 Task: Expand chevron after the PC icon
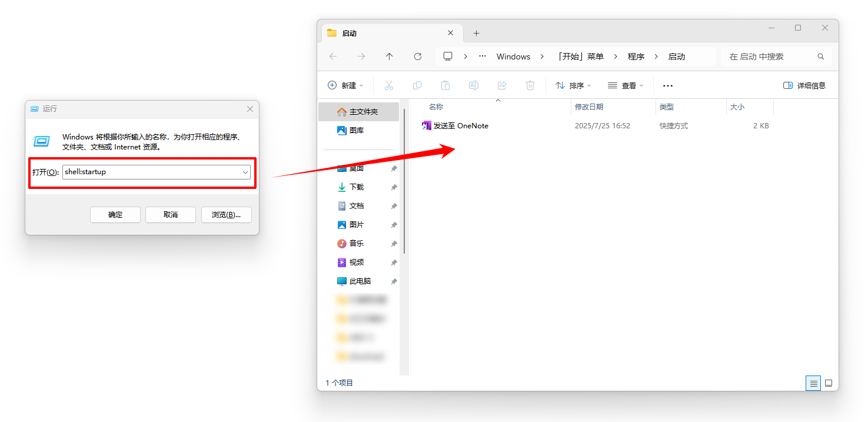click(465, 57)
